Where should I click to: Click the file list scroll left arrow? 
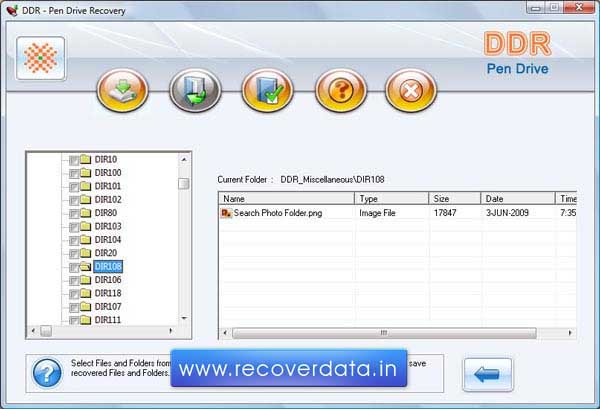coord(225,333)
